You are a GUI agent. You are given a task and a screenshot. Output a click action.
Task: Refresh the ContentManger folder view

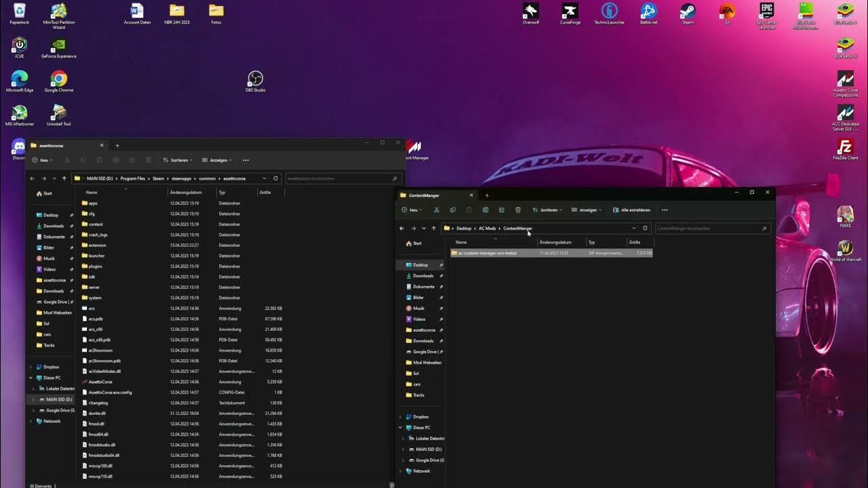(645, 228)
